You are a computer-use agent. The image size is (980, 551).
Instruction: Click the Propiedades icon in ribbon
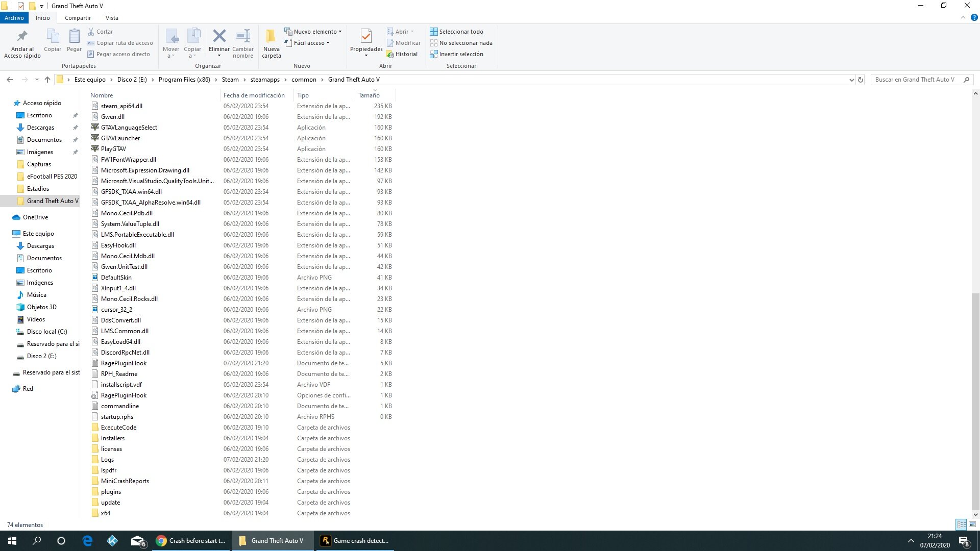tap(366, 36)
